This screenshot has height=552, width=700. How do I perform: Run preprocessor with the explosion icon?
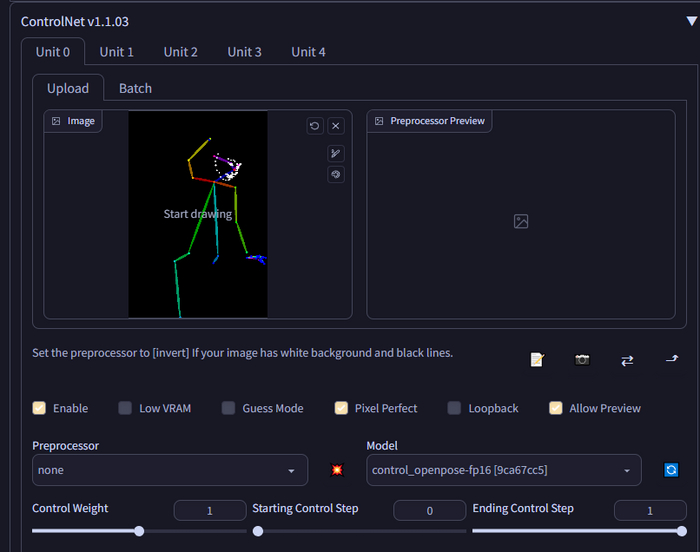[x=337, y=470]
